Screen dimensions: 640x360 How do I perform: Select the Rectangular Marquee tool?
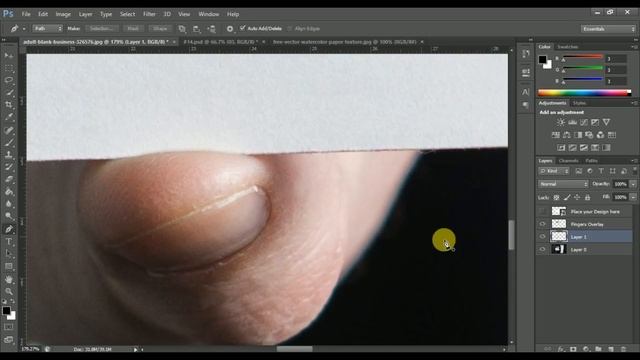[x=9, y=68]
